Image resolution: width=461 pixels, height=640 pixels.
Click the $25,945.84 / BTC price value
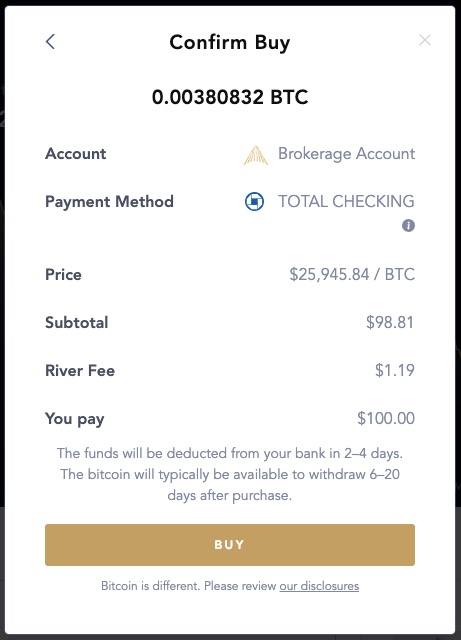[x=352, y=274]
